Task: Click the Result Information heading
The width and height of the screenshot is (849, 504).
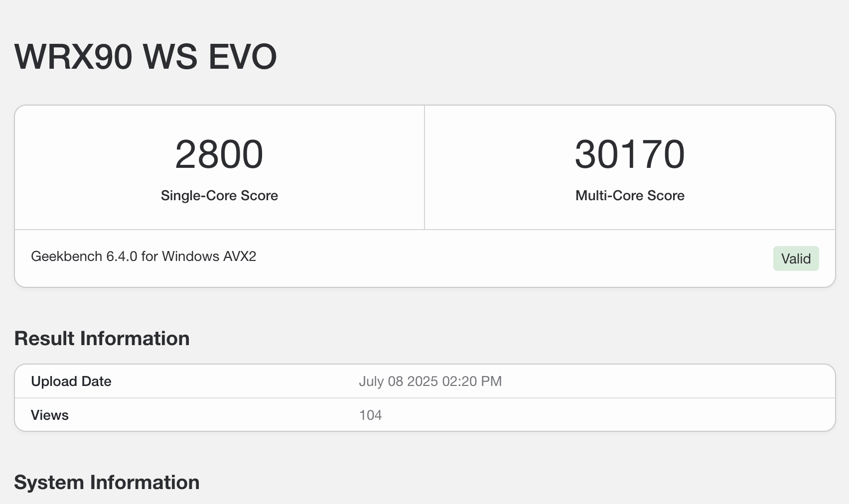Action: point(102,339)
